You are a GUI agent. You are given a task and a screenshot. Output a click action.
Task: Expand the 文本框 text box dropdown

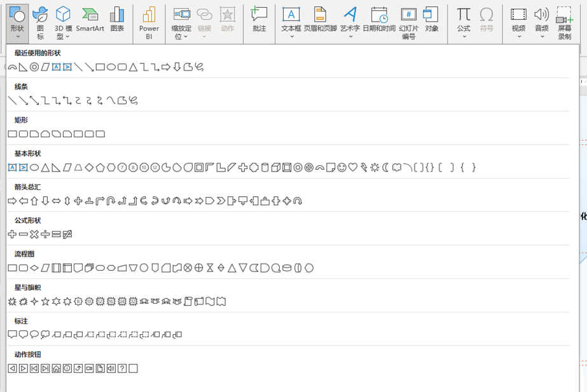click(x=291, y=24)
